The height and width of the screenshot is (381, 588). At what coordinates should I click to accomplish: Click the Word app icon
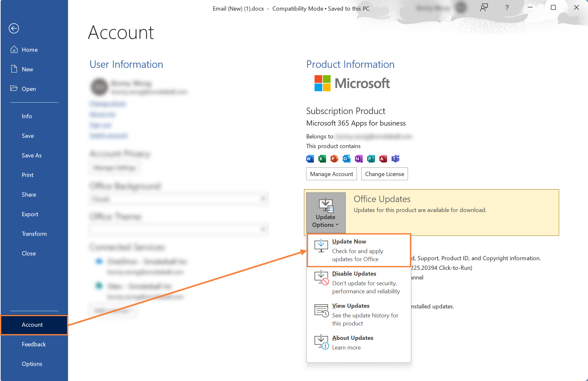pos(310,159)
